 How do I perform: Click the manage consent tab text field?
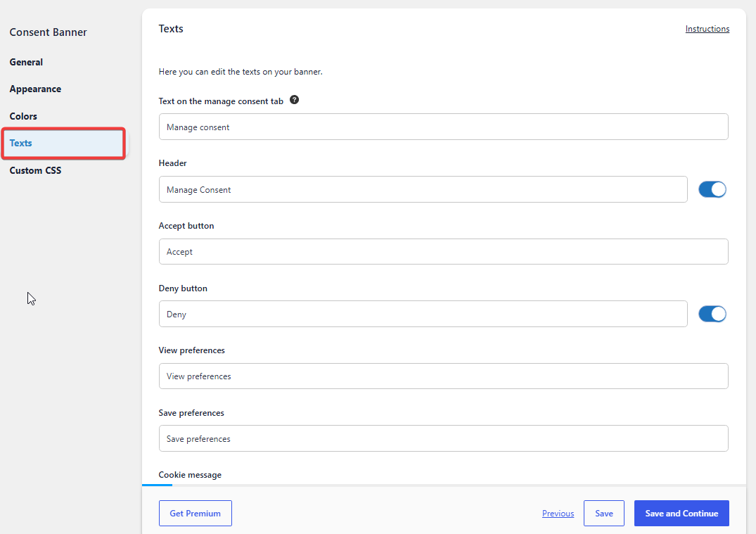pos(443,127)
